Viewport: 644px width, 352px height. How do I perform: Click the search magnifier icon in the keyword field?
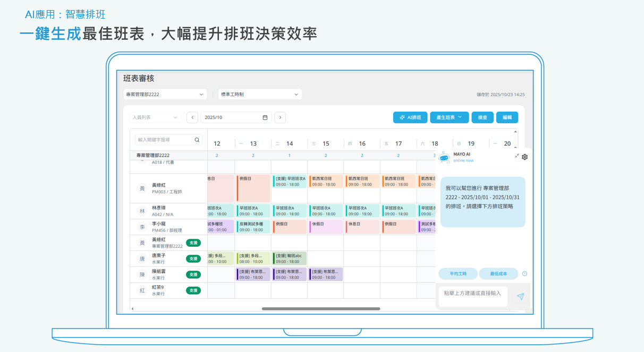pos(197,138)
